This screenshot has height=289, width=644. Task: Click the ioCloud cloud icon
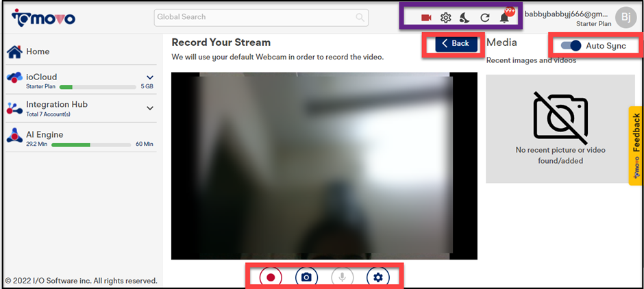click(14, 77)
